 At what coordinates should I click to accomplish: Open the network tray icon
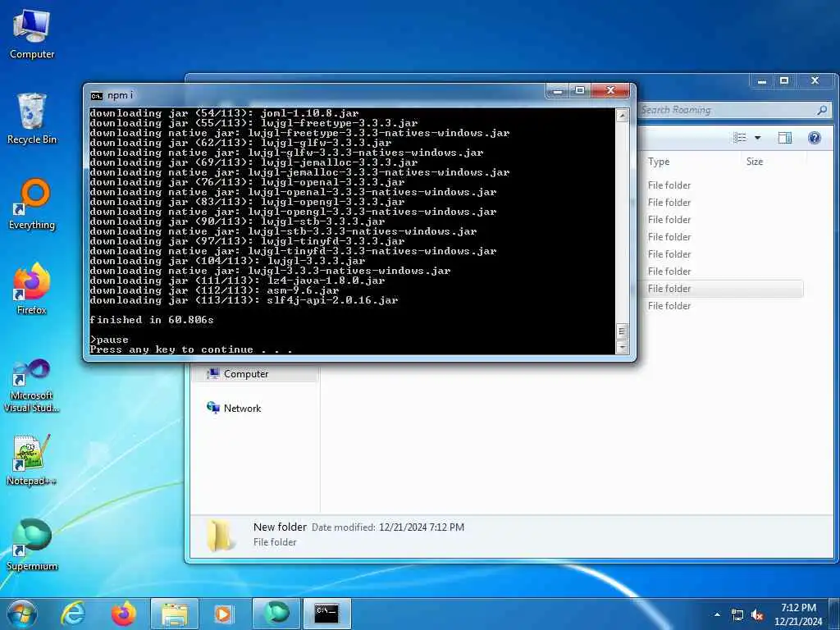[x=737, y=615]
